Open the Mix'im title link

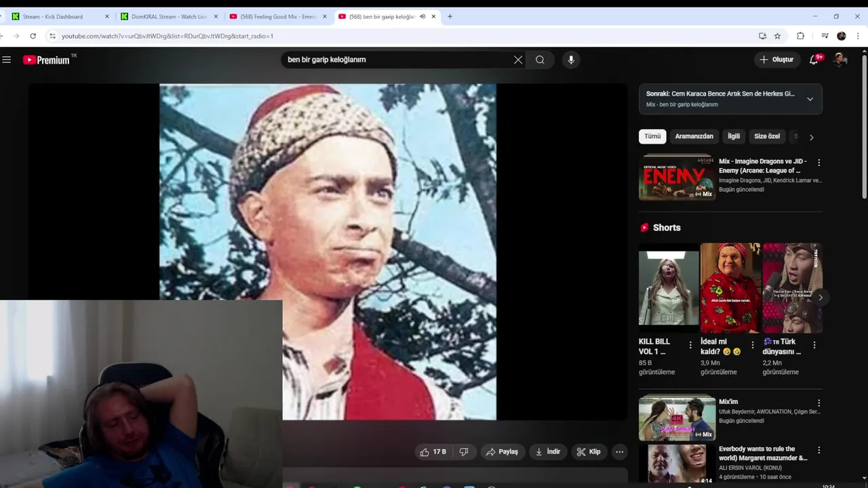tap(728, 402)
